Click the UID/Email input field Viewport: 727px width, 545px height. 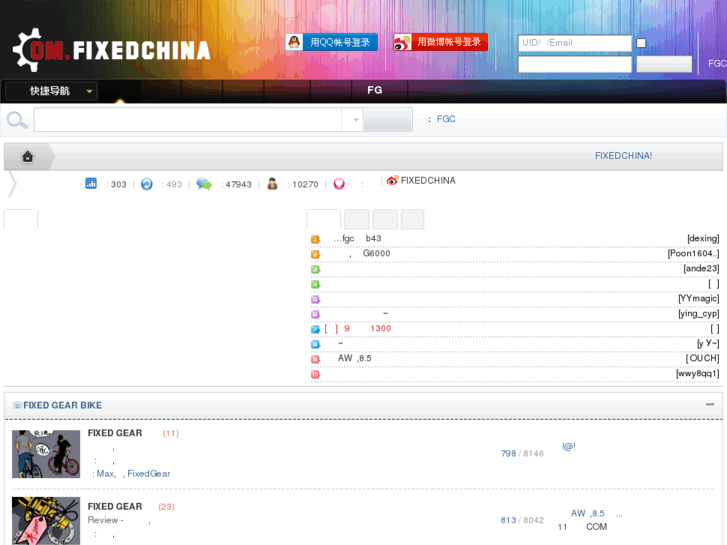[x=574, y=43]
